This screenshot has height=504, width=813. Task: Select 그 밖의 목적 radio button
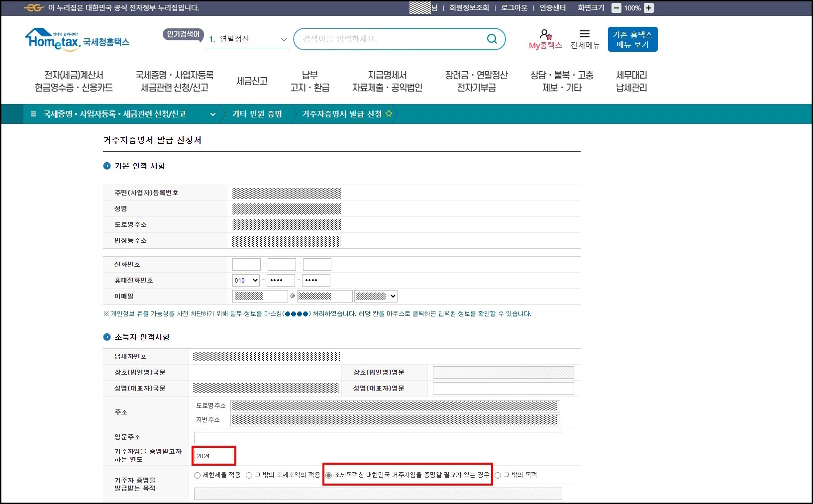point(498,475)
